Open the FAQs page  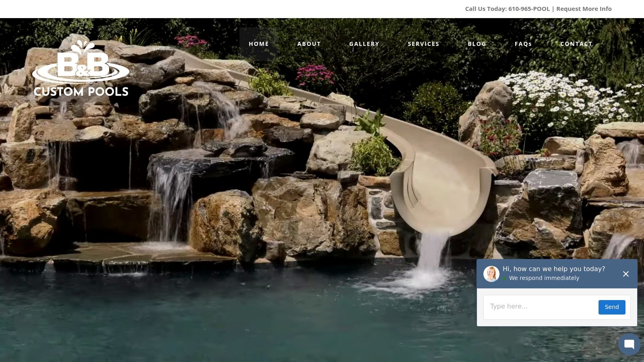pos(523,44)
